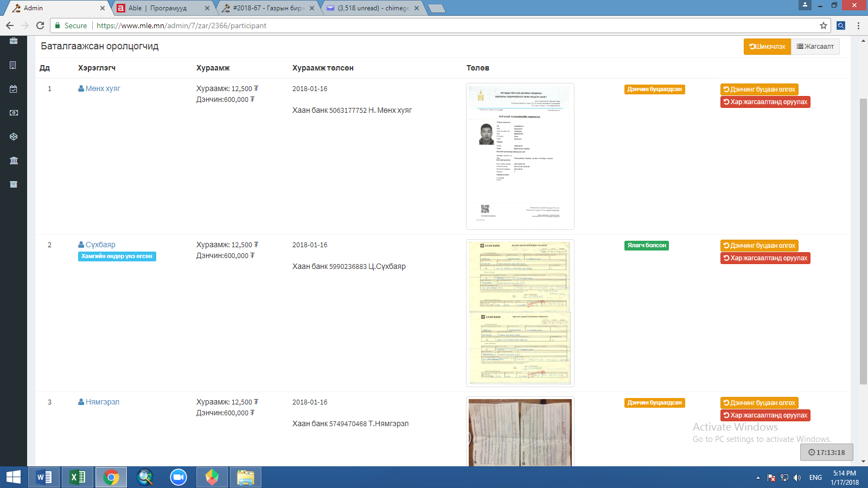Viewport: 868px width, 488px height.
Task: Open the calendar check icon in the sidebar
Action: (14, 89)
